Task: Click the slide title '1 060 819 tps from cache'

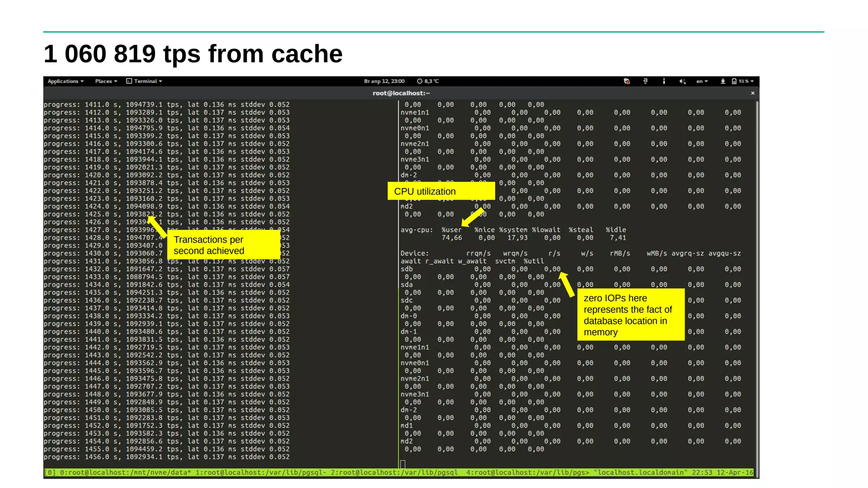Action: pos(193,54)
